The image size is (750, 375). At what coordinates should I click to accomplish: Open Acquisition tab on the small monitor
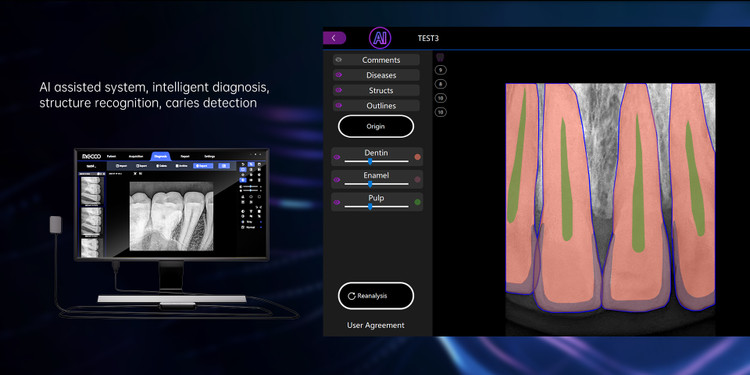coord(136,156)
